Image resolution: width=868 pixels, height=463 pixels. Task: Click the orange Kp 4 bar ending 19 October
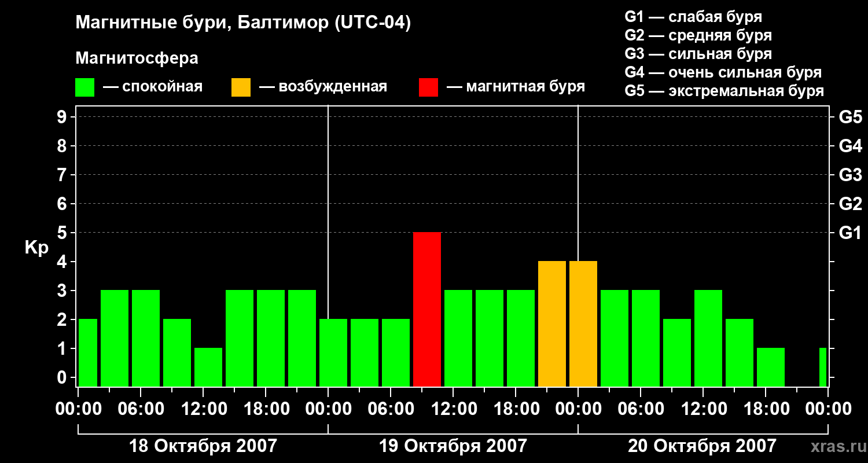coord(552,324)
